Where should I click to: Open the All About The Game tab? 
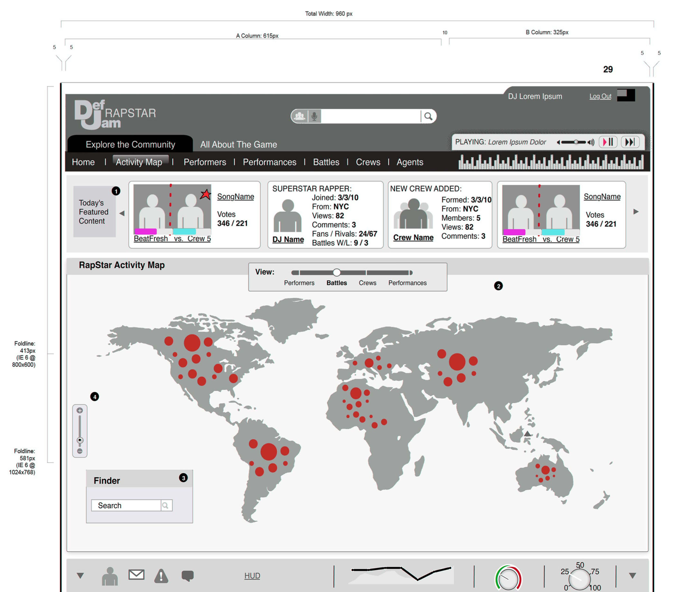tap(238, 145)
